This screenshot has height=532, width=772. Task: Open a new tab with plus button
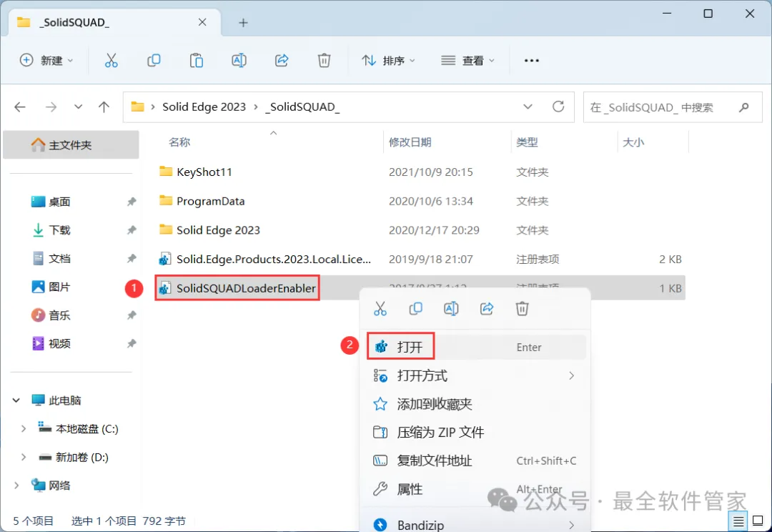coord(243,23)
